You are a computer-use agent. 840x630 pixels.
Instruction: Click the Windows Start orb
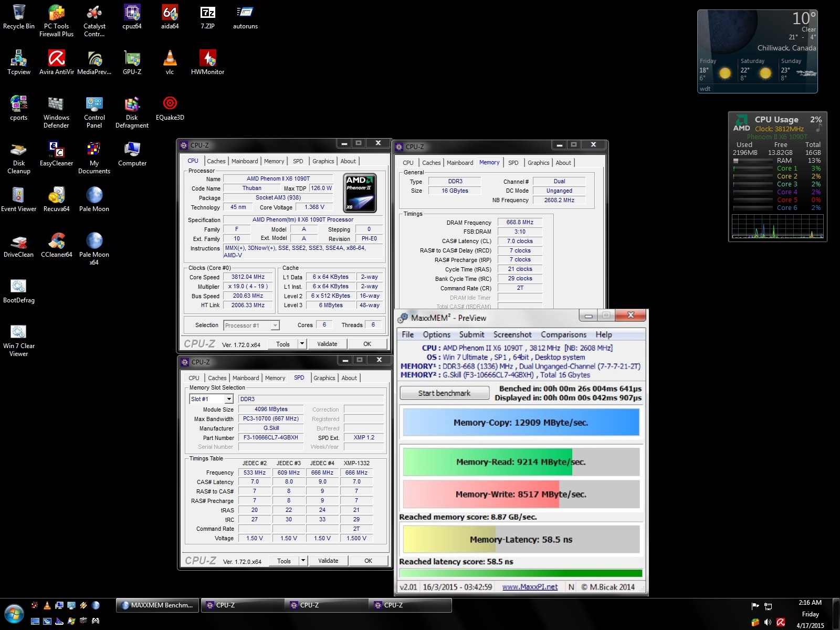coord(14,614)
